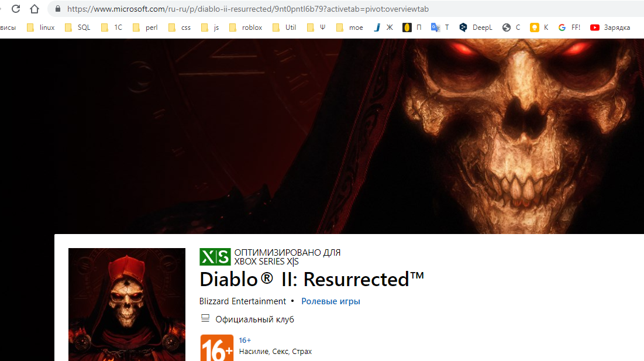The image size is (644, 361).
Task: Open the Ψ bookmarks folder
Action: pyautogui.click(x=316, y=27)
